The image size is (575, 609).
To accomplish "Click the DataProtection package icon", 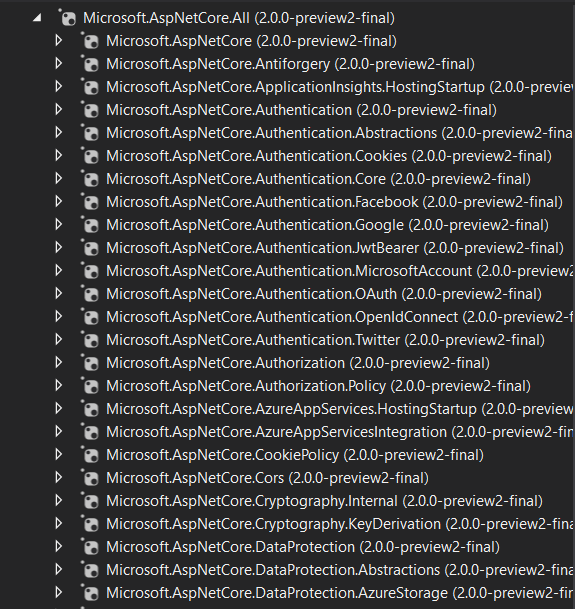I will (x=90, y=546).
